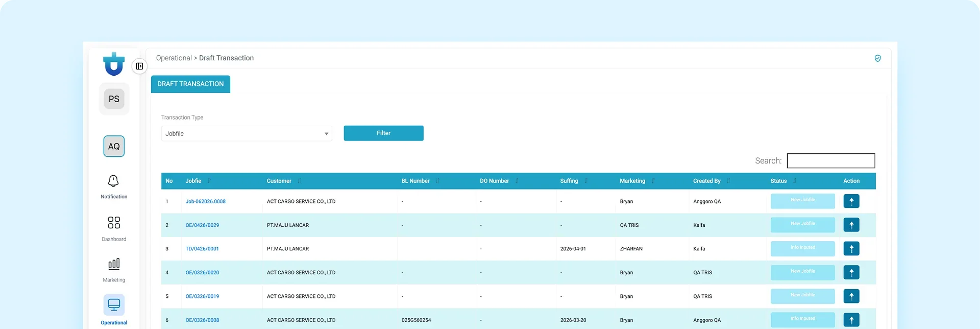The image size is (980, 329).
Task: Select QA TRIS marketing in OE/0426/0029 row
Action: tap(629, 225)
